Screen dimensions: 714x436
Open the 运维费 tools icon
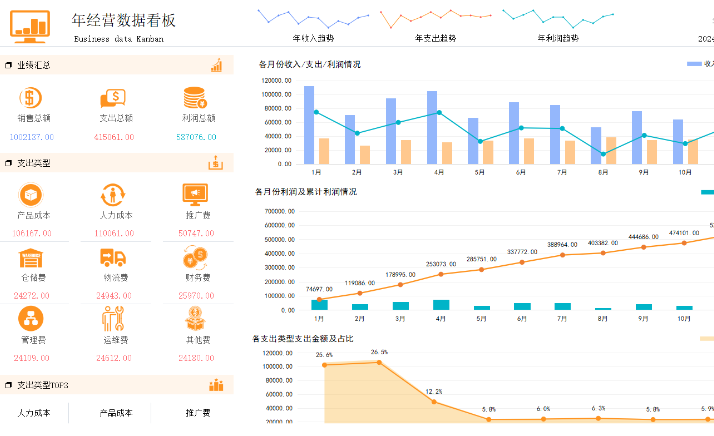click(x=113, y=320)
